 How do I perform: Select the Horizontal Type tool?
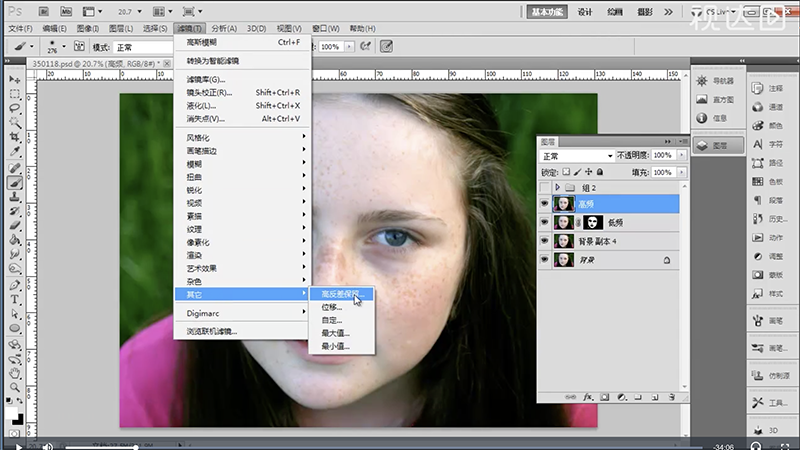pos(15,299)
